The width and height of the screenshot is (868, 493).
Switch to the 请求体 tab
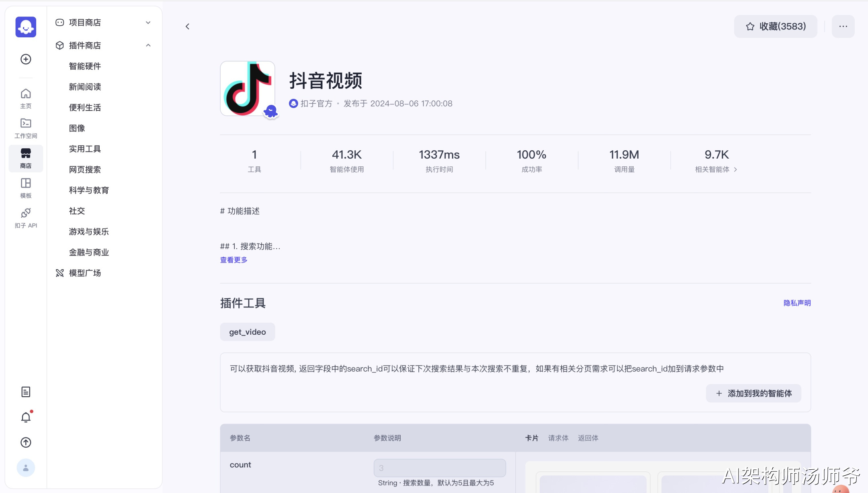(558, 438)
